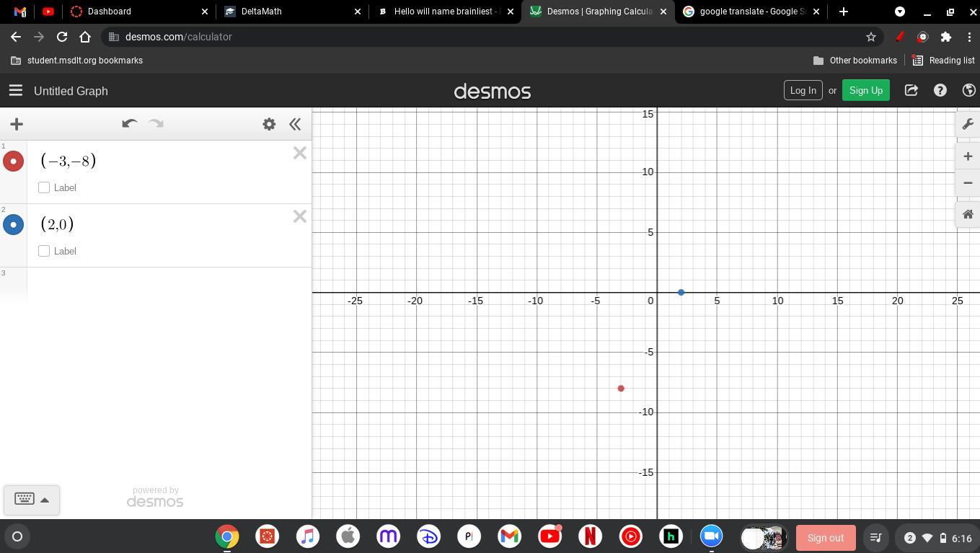Reload the Desmos page
Image resolution: width=980 pixels, height=553 pixels.
[x=62, y=37]
